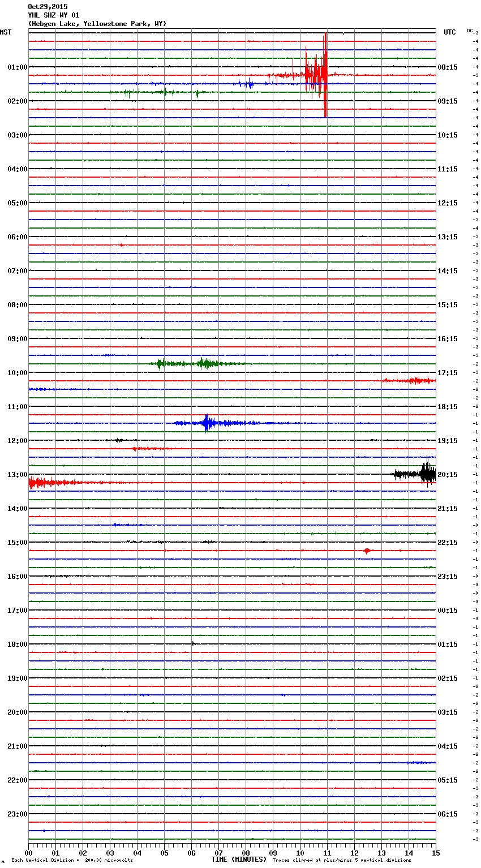
Task: Select the 13:00 MST row label
Action: point(17,474)
